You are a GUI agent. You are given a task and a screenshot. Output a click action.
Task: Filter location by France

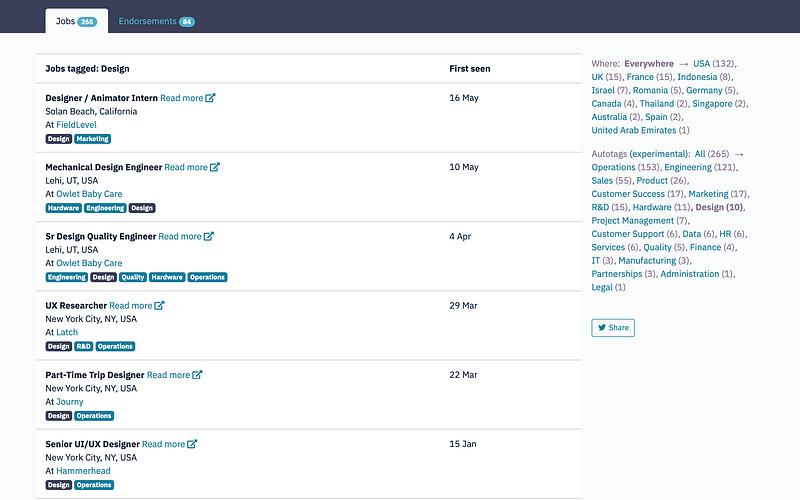click(x=640, y=77)
